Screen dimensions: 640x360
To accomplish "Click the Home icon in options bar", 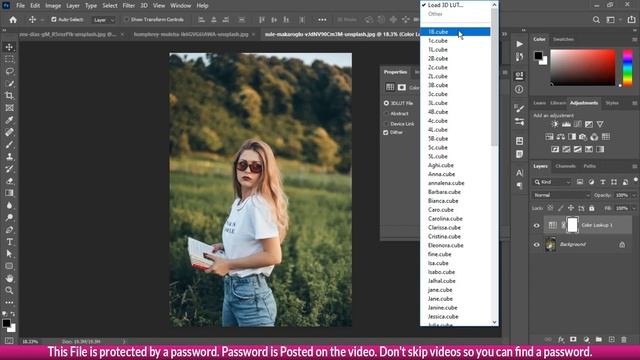I will [x=13, y=20].
